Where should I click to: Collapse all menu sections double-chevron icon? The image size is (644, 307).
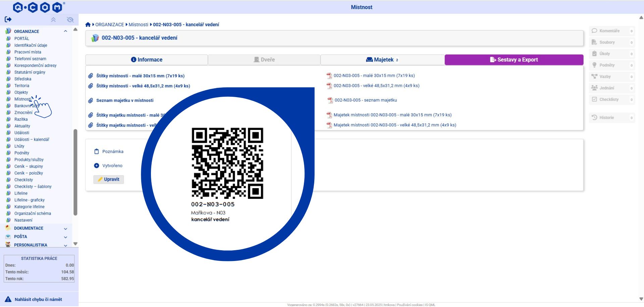[53, 20]
